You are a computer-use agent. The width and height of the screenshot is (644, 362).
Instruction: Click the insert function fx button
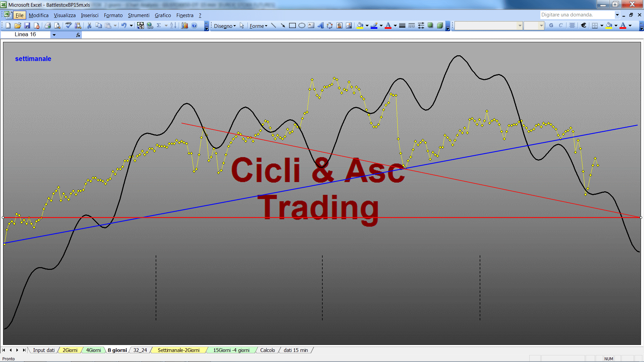(x=78, y=35)
